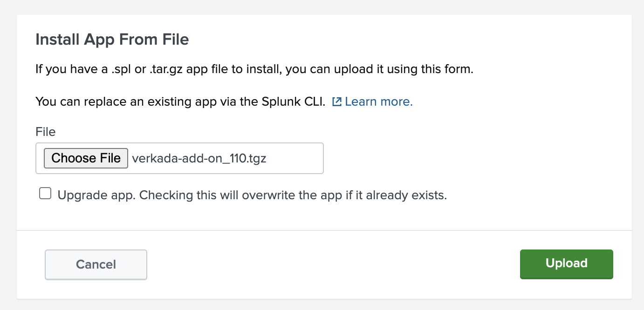Click the "File" field label
Screen dimensions: 644x310
(x=45, y=132)
